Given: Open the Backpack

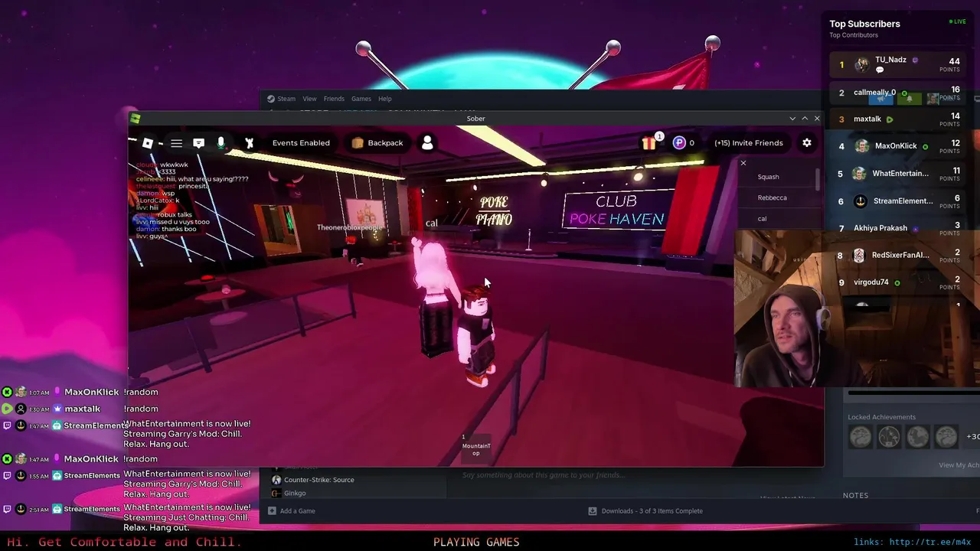Looking at the screenshot, I should pyautogui.click(x=377, y=143).
